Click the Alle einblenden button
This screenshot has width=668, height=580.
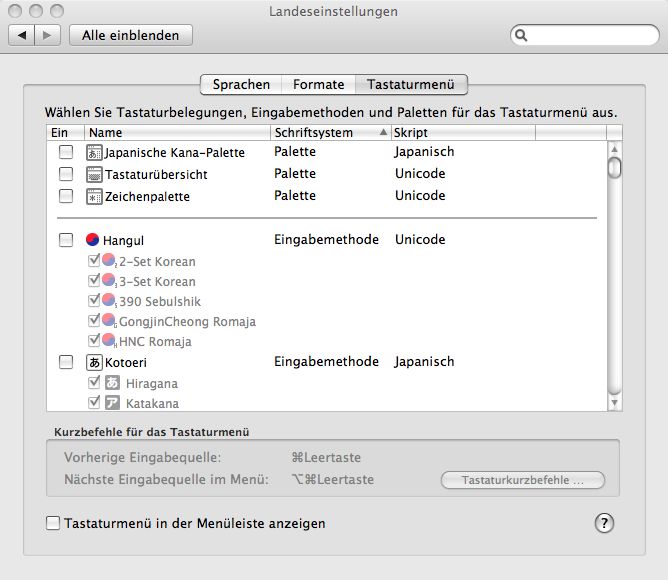(131, 35)
